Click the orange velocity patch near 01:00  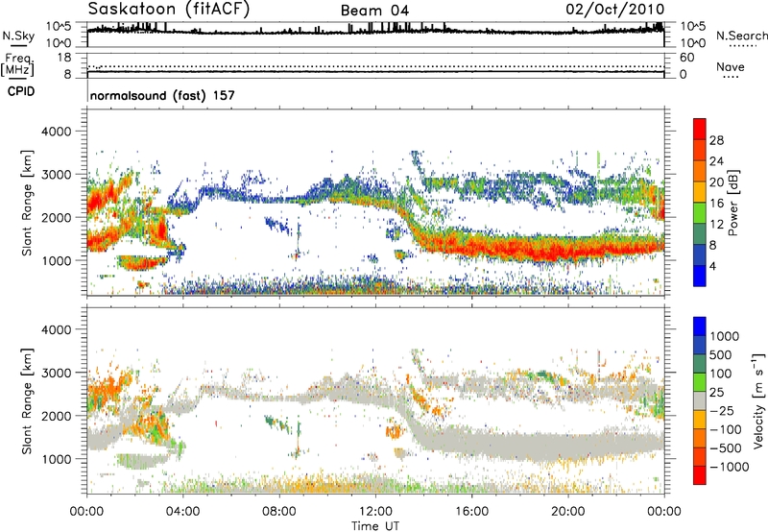(x=108, y=387)
